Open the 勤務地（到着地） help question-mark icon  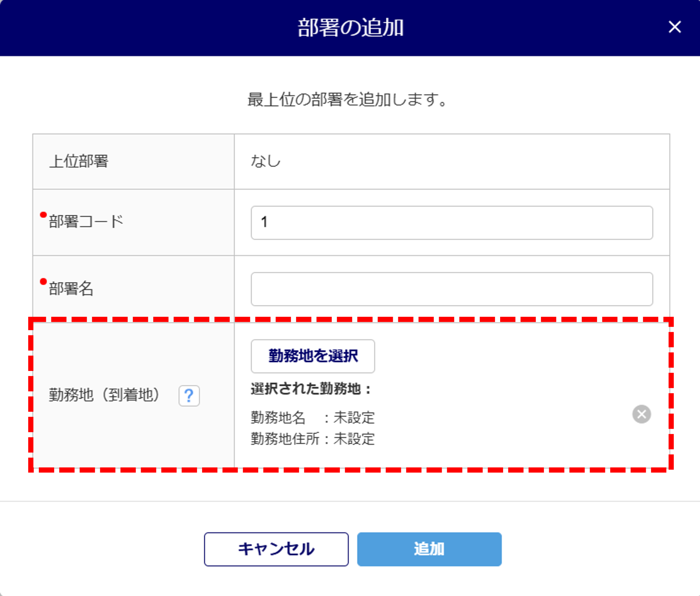pos(189,395)
